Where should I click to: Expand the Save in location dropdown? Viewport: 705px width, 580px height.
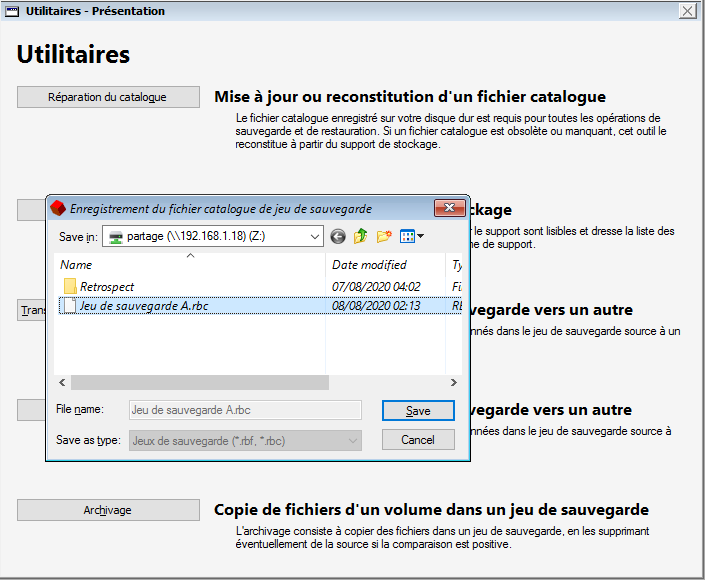[314, 237]
